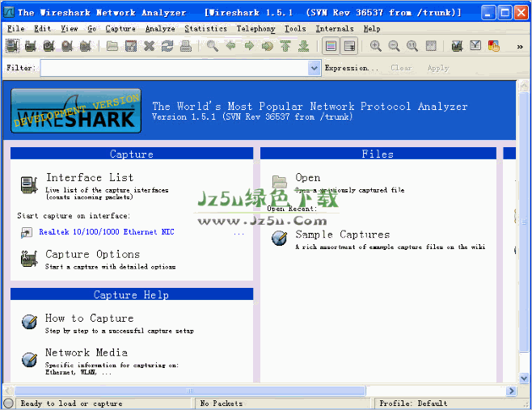Open Interface List on welcome page

coord(90,177)
